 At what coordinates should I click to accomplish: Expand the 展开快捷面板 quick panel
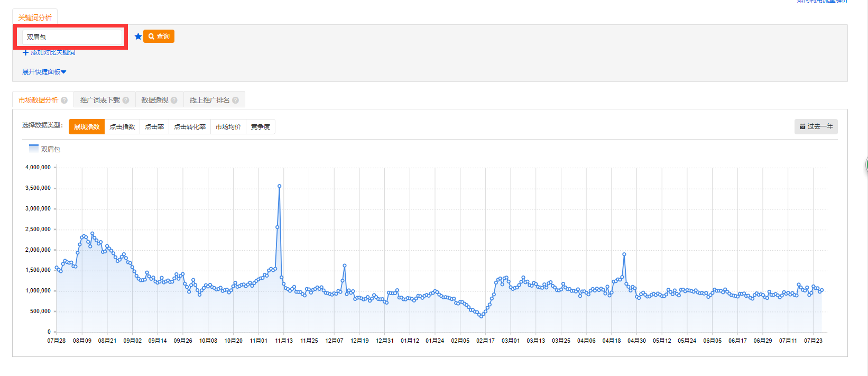pyautogui.click(x=44, y=72)
